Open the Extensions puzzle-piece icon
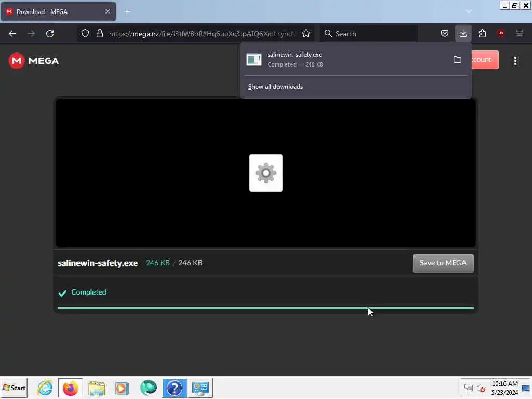 [482, 33]
